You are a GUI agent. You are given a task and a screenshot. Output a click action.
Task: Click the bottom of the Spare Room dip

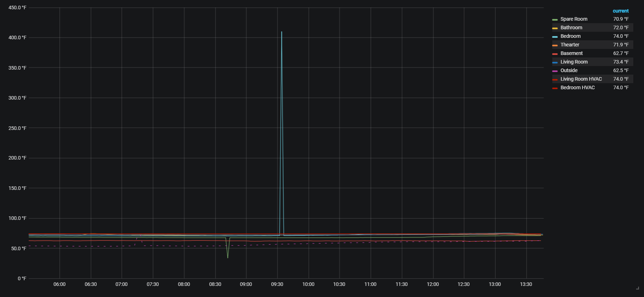click(228, 257)
